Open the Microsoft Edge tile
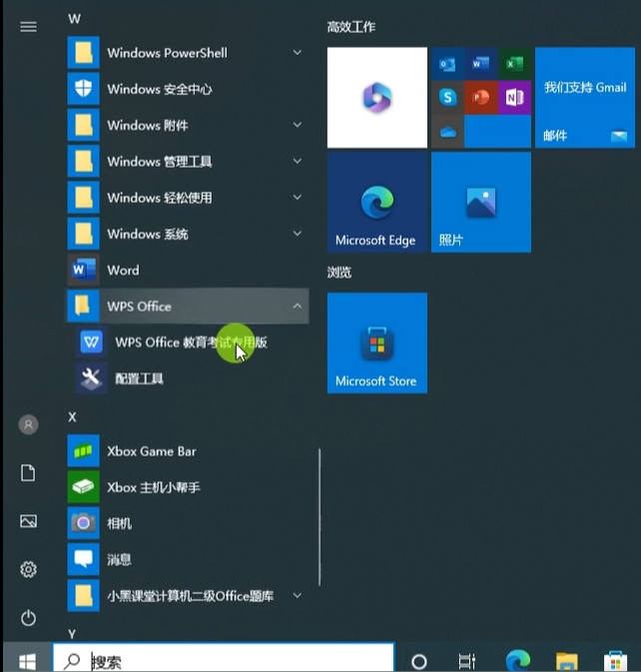This screenshot has width=641, height=672. pyautogui.click(x=377, y=203)
